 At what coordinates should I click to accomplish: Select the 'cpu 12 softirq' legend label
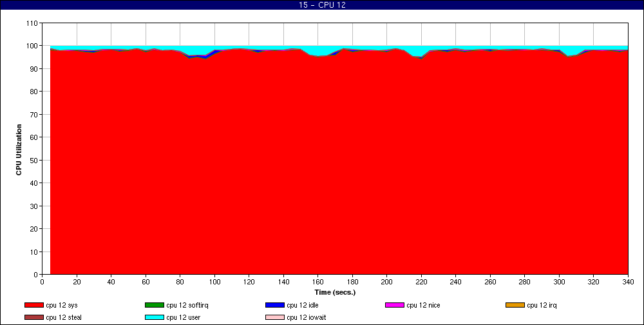pyautogui.click(x=187, y=305)
